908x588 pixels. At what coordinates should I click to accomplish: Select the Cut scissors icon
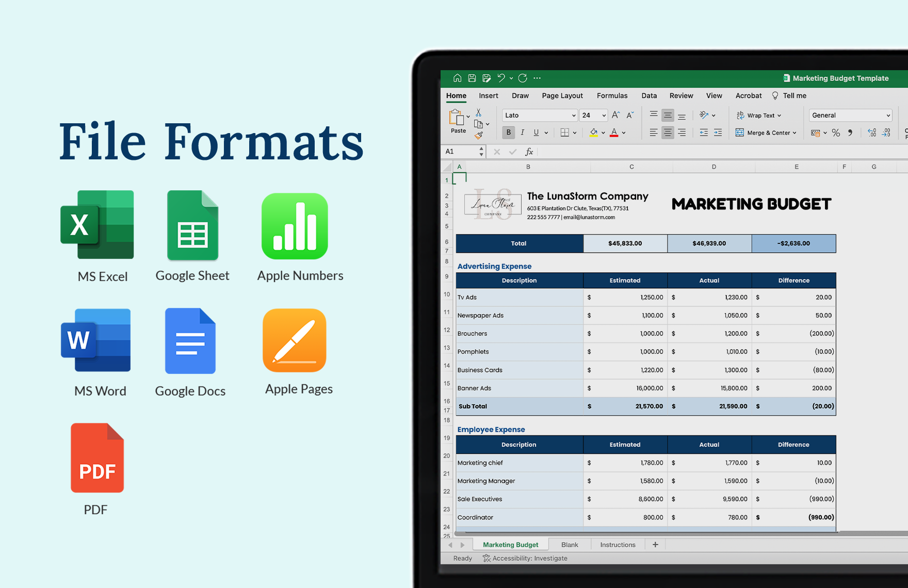point(478,112)
